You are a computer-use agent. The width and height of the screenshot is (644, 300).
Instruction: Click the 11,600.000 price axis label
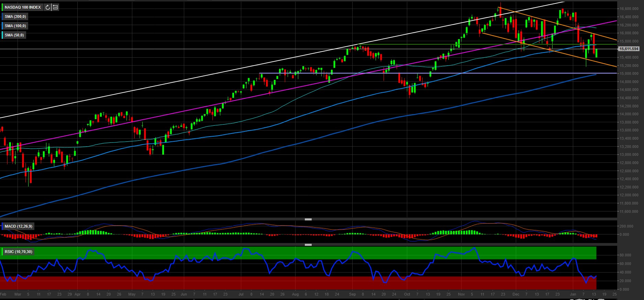(x=629, y=211)
